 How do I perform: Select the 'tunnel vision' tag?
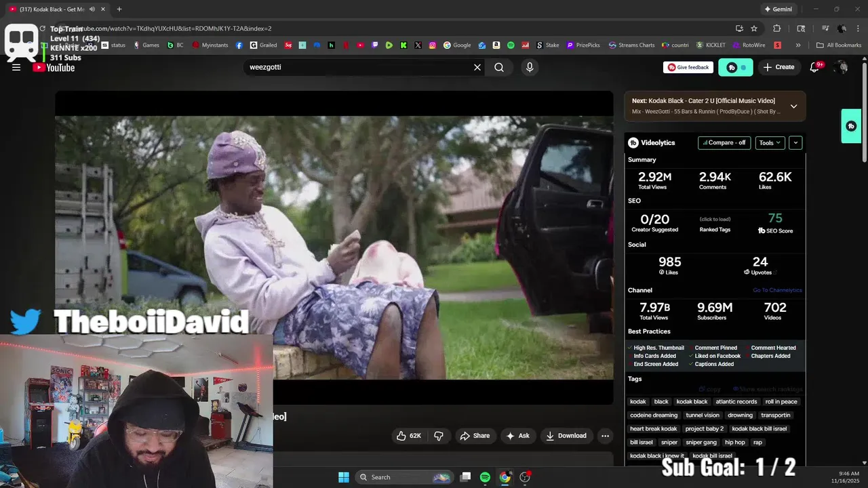click(x=703, y=415)
